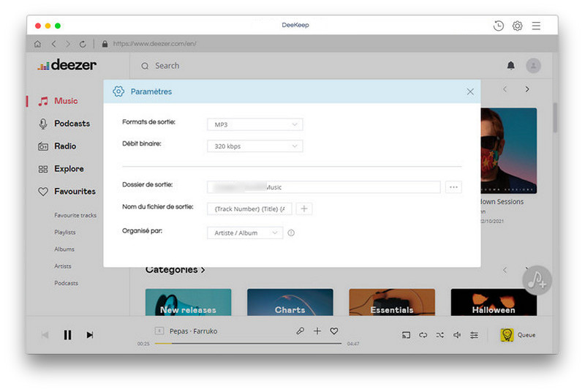Open DeeKeep settings gear in title bar
The width and height of the screenshot is (585, 392).
click(517, 26)
